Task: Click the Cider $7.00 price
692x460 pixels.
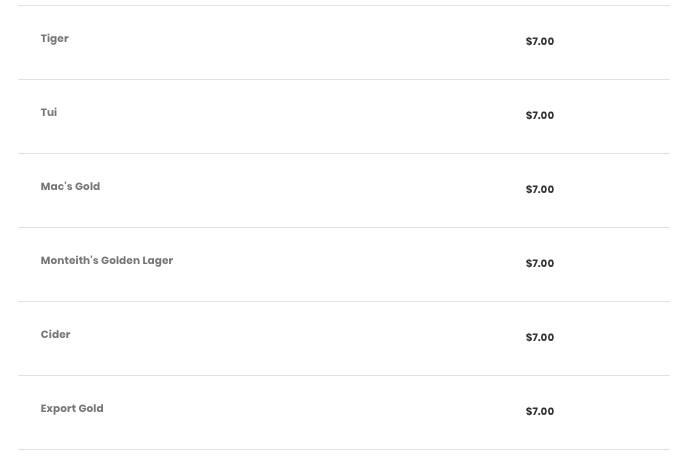Action: (x=539, y=338)
